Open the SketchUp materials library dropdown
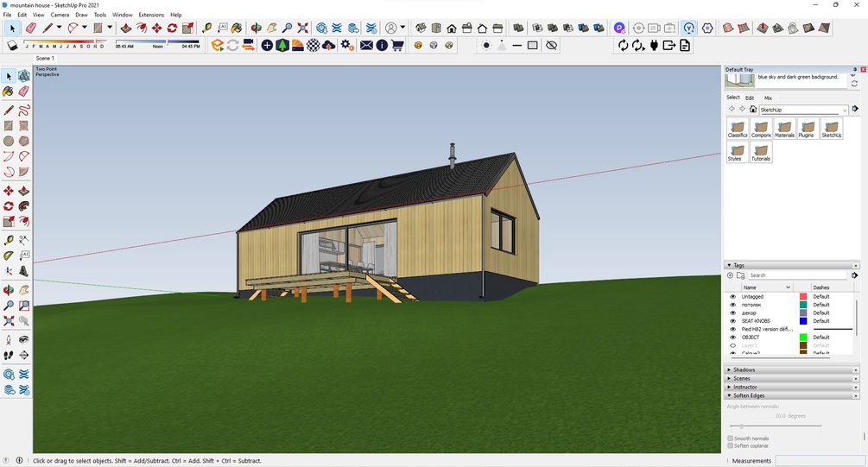This screenshot has height=467, width=868. (x=804, y=110)
